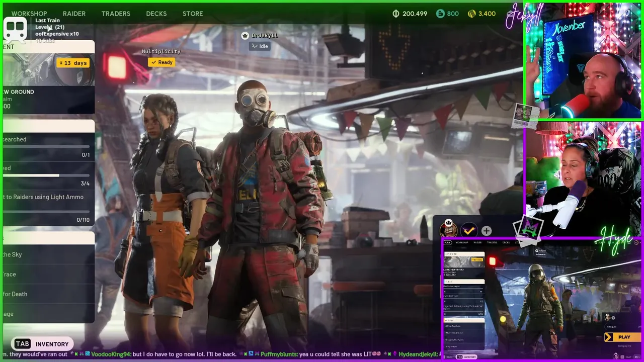Open the STORE tab
Image resolution: width=644 pixels, height=362 pixels.
pyautogui.click(x=193, y=14)
